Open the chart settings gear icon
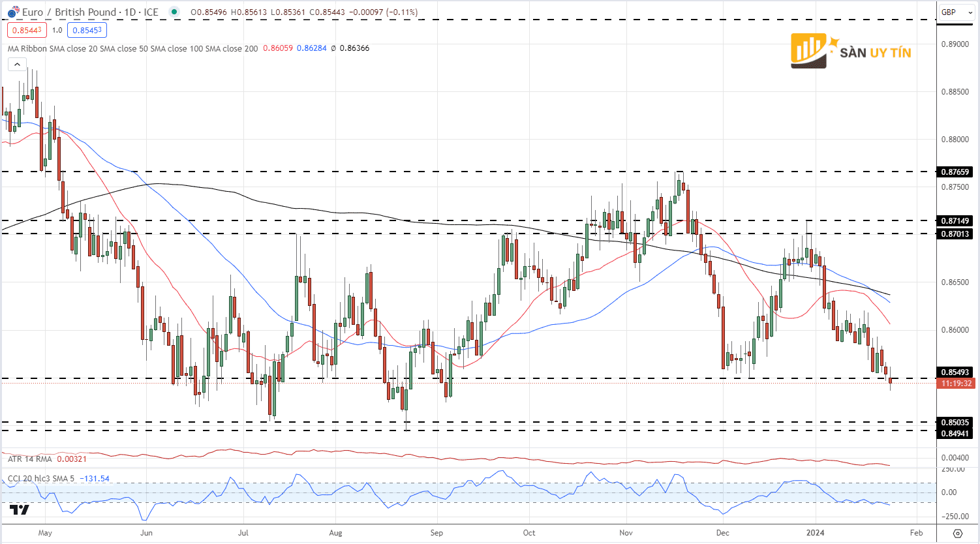Viewport: 980px width, 544px height. coord(957,533)
